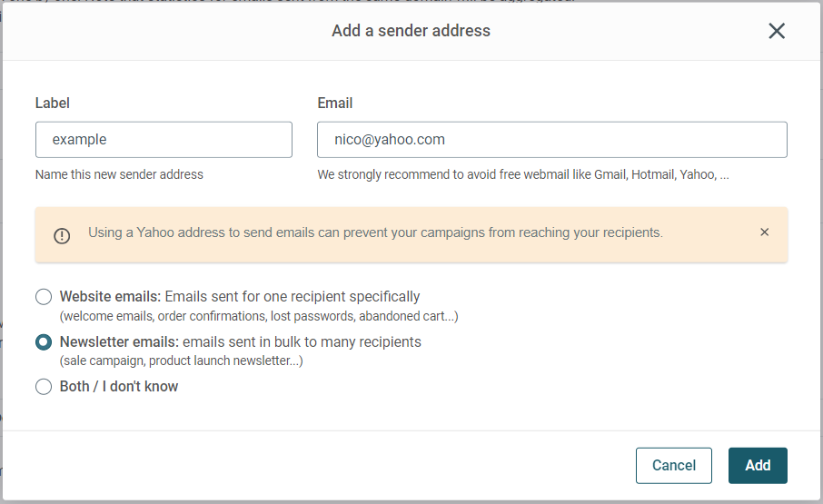Select the Newsletter emails radio option
This screenshot has height=504, width=823.
click(x=44, y=342)
